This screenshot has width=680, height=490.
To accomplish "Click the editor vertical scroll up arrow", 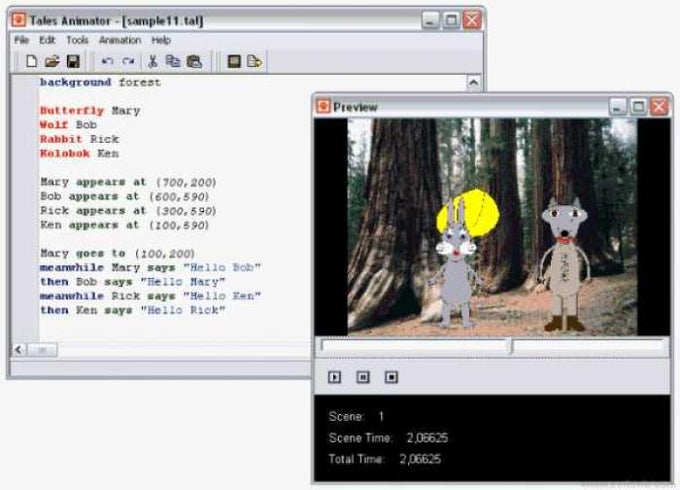I will (x=474, y=82).
